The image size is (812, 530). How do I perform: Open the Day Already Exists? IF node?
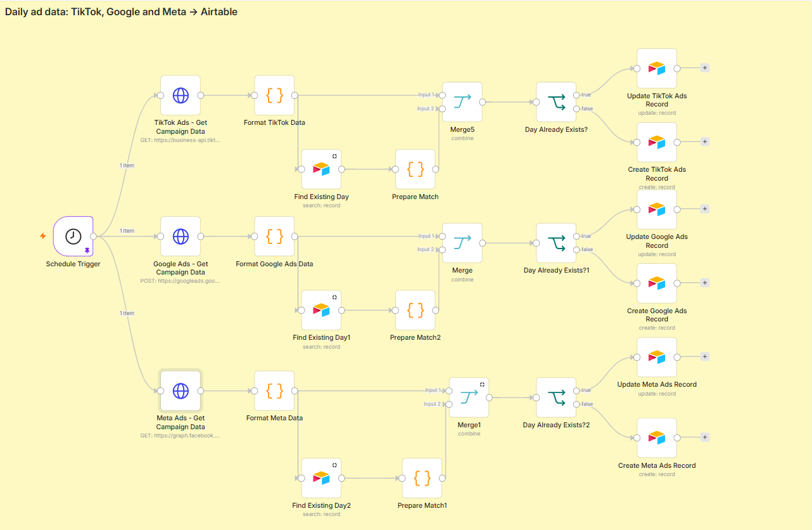556,102
